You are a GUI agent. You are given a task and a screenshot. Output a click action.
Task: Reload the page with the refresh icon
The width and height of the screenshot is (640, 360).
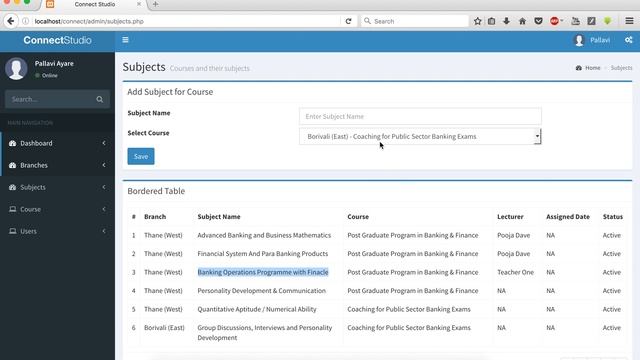[x=348, y=21]
